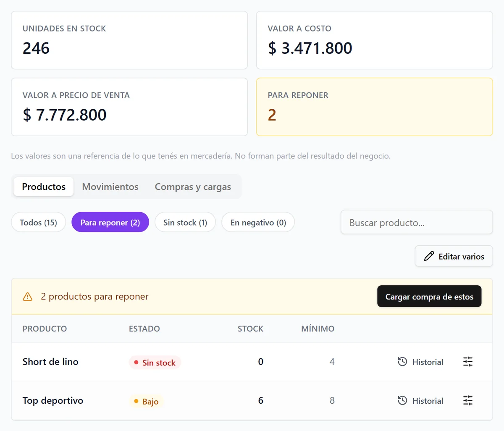Click the Sin stock status badge
Viewport: 504px width, 431px height.
(x=155, y=363)
